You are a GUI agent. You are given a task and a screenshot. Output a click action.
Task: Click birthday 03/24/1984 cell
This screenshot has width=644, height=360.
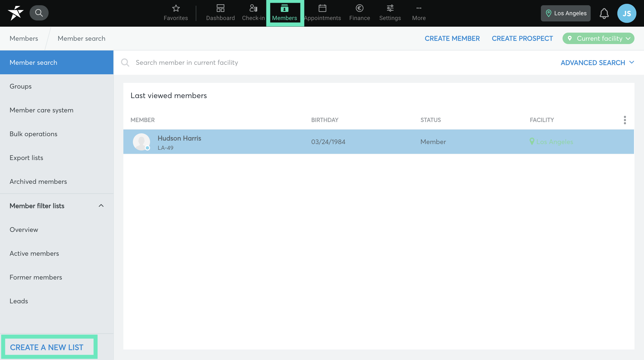[328, 142]
